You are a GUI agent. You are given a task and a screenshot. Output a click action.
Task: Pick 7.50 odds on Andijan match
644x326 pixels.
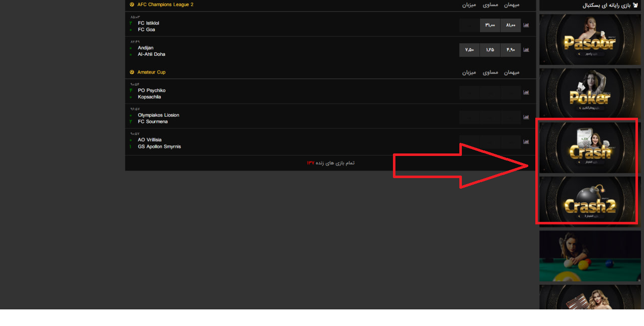[469, 50]
